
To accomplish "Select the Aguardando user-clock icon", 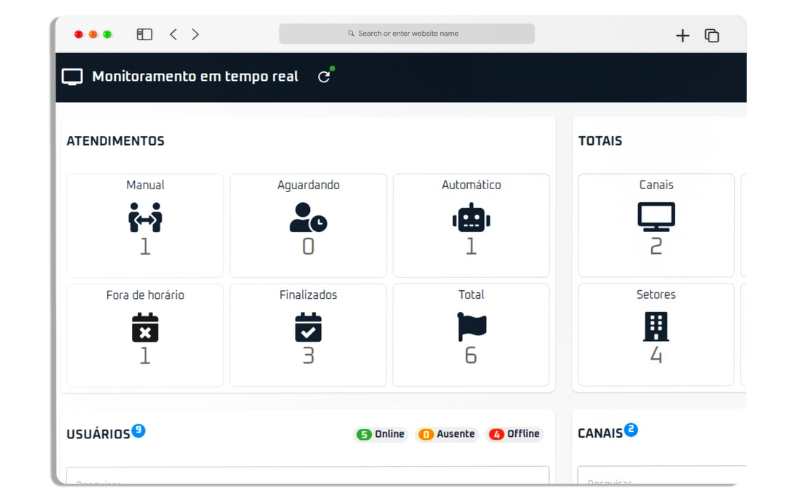I will 308,217.
